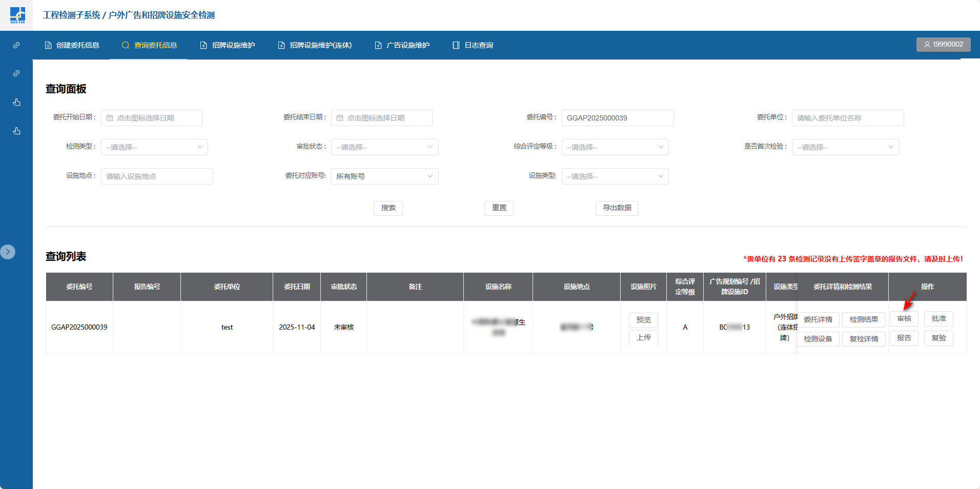Click the company logo in top-left corner
The height and width of the screenshot is (489, 980).
click(17, 15)
